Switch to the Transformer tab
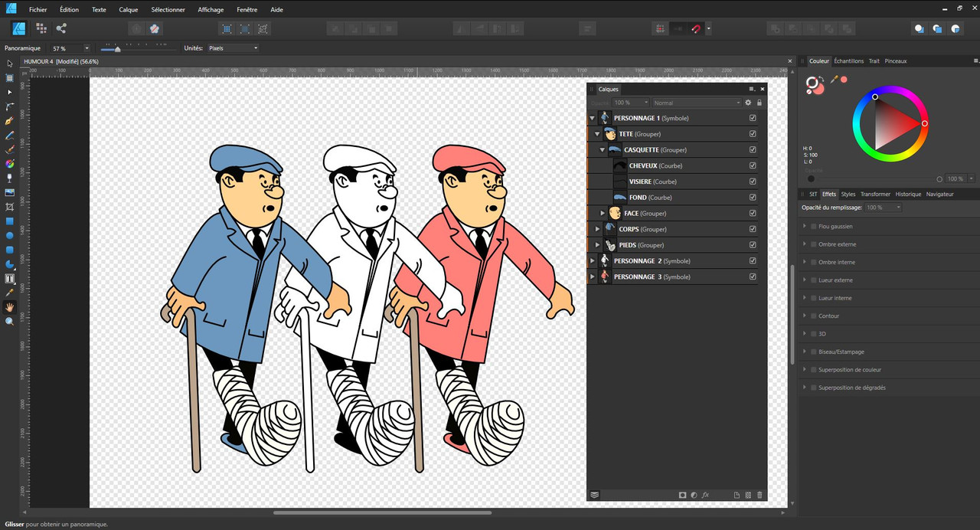Image resolution: width=980 pixels, height=530 pixels. (875, 195)
